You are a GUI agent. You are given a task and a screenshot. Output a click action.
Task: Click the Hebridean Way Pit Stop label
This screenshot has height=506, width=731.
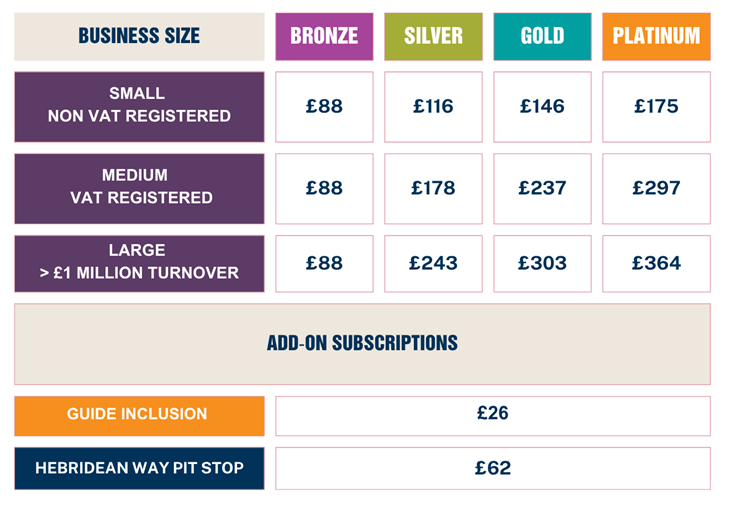[139, 468]
